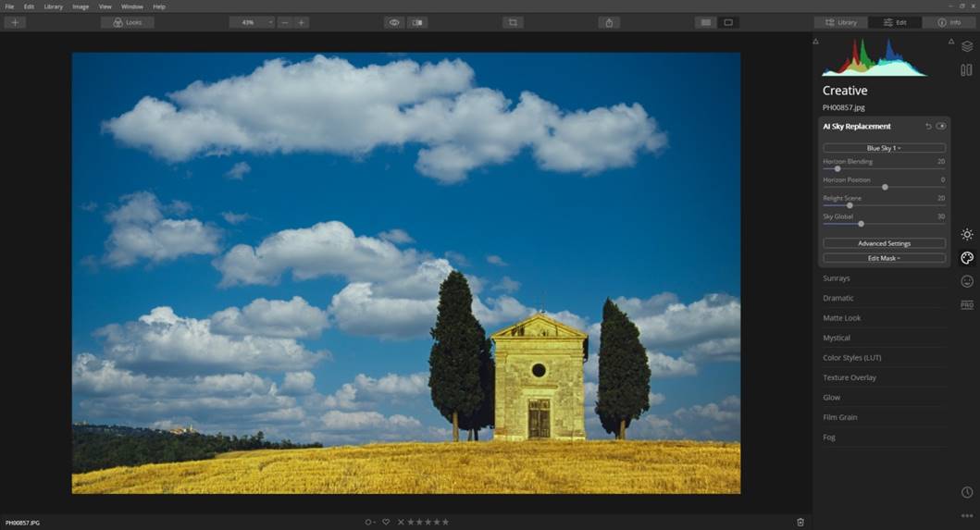
Task: Open the View menu
Action: click(x=105, y=6)
